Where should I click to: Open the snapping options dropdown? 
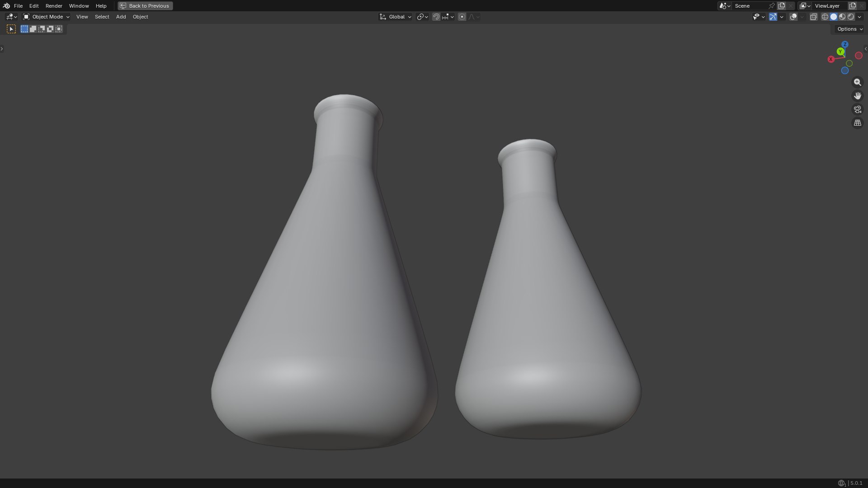[x=448, y=17]
